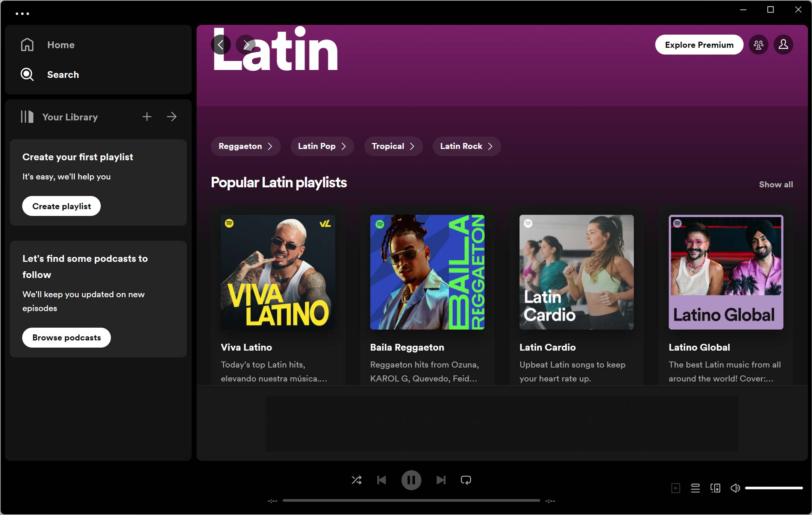Skip to previous track
812x515 pixels.
pos(382,480)
